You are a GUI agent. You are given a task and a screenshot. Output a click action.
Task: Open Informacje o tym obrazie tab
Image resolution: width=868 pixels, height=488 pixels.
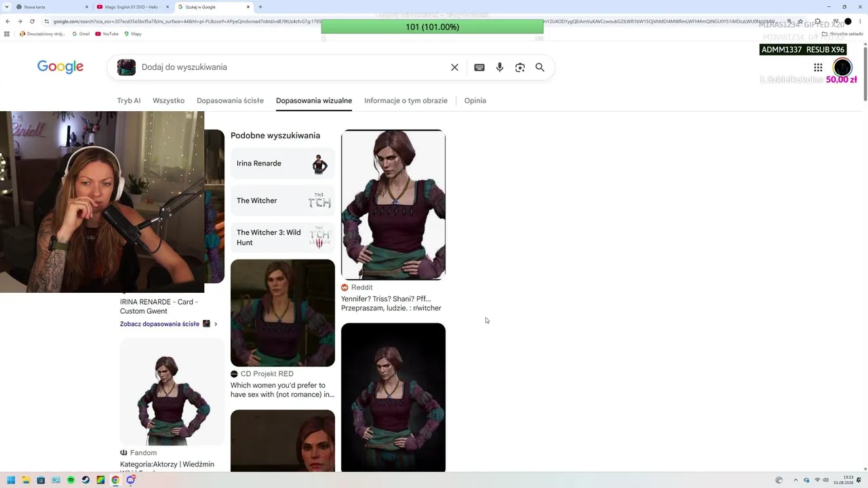[406, 100]
